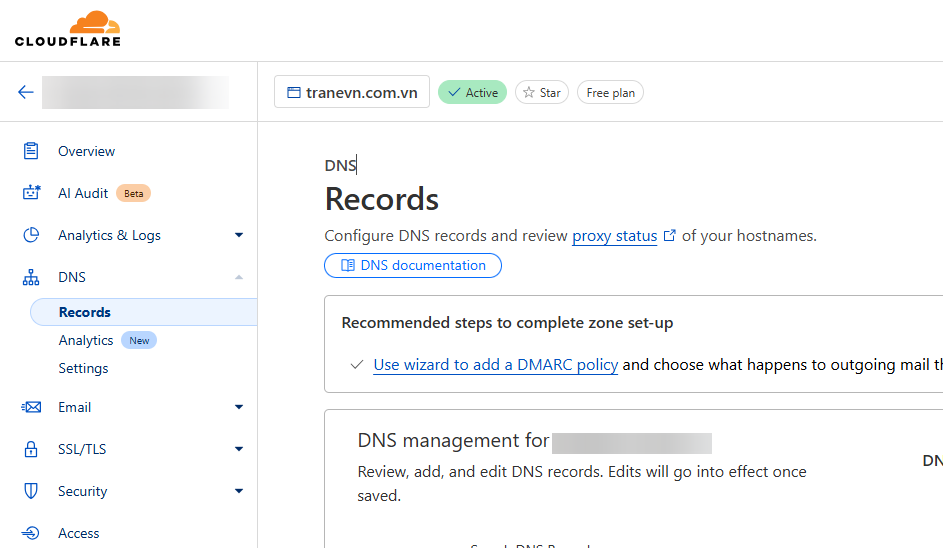Click 'Recommended steps to complete zone set-up' heading

[x=508, y=323]
